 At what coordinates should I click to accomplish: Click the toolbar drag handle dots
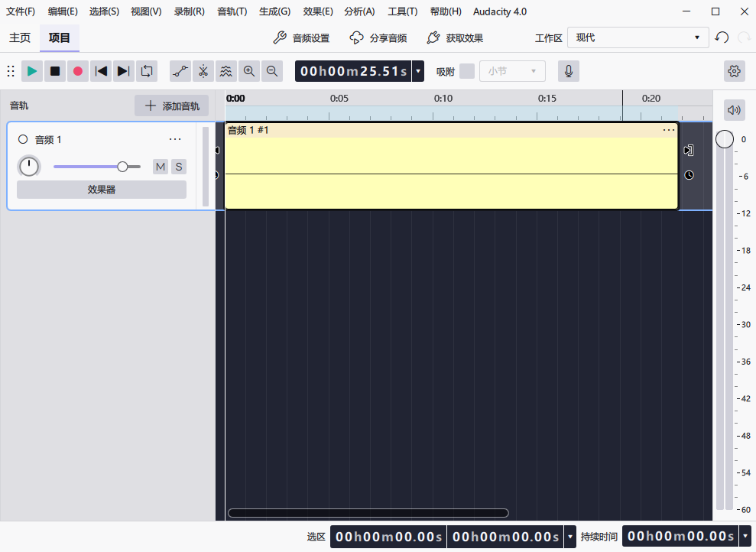11,71
